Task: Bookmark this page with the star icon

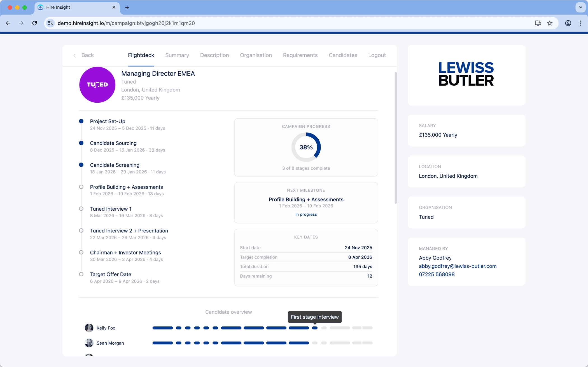Action: point(550,23)
